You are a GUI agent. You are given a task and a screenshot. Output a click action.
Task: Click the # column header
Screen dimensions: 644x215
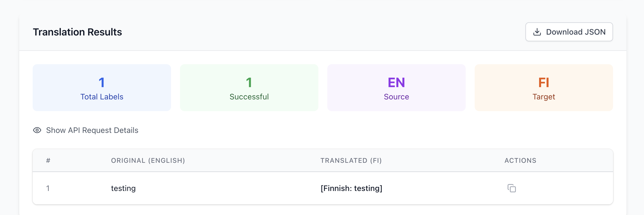tap(48, 161)
